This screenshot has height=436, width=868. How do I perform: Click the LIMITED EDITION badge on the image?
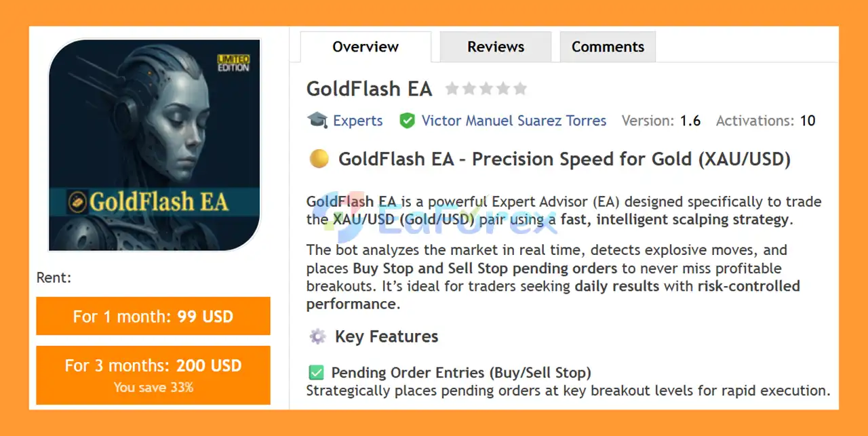tap(233, 62)
